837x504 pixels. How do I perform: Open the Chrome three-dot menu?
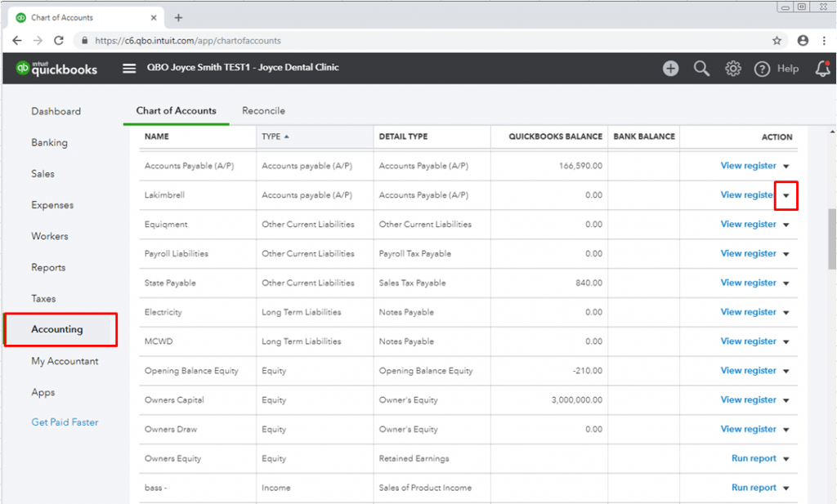pyautogui.click(x=824, y=41)
